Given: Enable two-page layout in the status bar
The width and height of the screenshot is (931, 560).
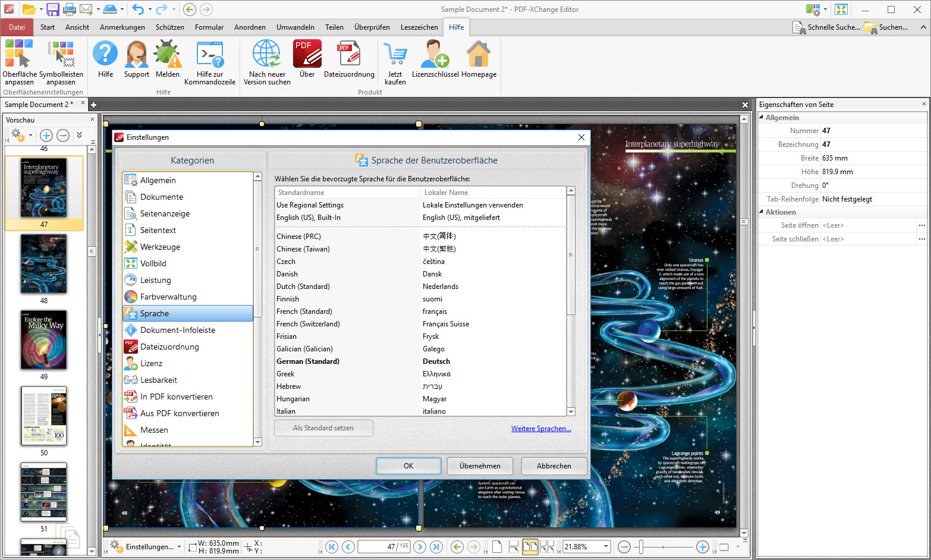Looking at the screenshot, I should coord(530,546).
